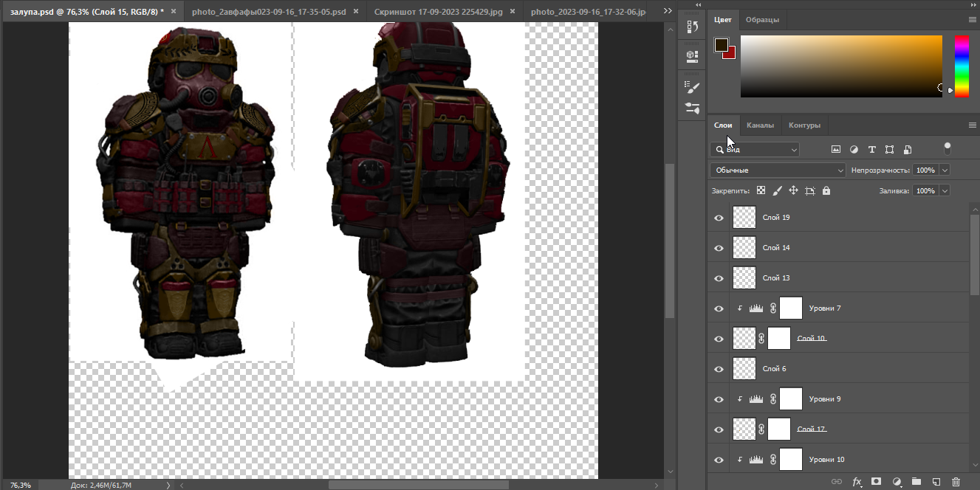Viewport: 980px width, 490px height.
Task: Lock layer position with move icon
Action: 793,190
